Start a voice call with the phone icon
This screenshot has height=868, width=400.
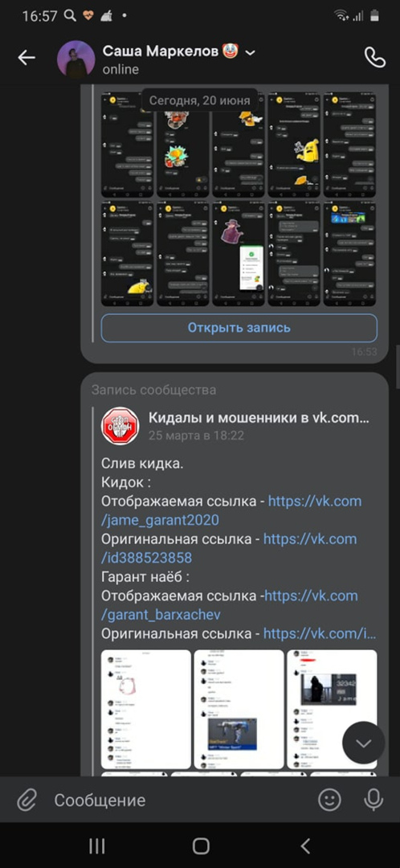click(x=374, y=57)
